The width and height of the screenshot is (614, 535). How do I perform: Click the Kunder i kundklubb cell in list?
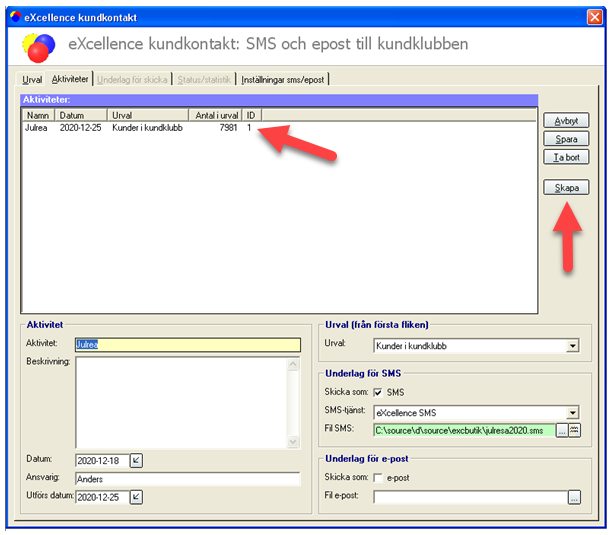(147, 128)
